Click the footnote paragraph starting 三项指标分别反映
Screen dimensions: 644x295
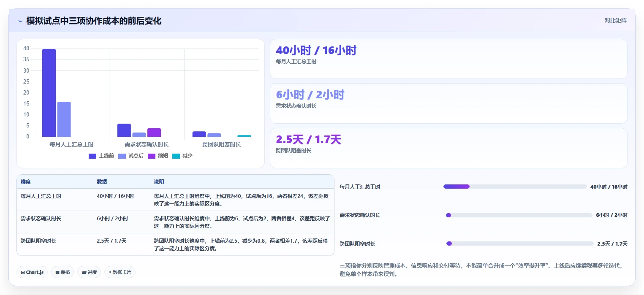tap(481, 270)
